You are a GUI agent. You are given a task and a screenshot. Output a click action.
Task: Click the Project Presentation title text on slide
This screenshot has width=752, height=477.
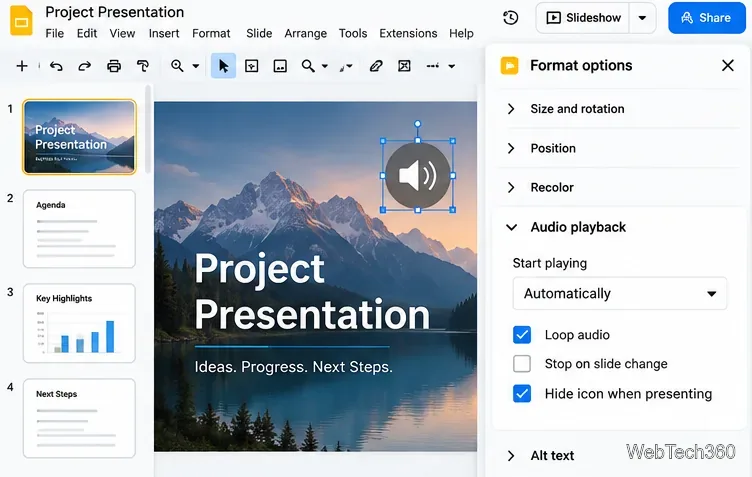point(312,291)
